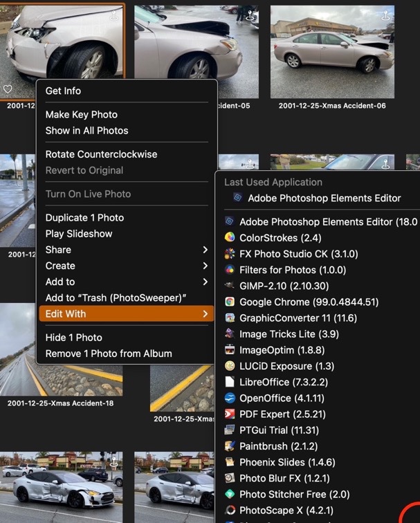
Task: Open the Share menu entry
Action: (127, 250)
